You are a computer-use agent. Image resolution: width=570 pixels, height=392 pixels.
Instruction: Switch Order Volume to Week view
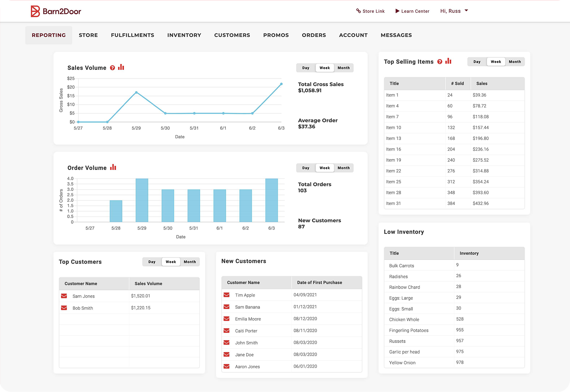[x=325, y=168]
